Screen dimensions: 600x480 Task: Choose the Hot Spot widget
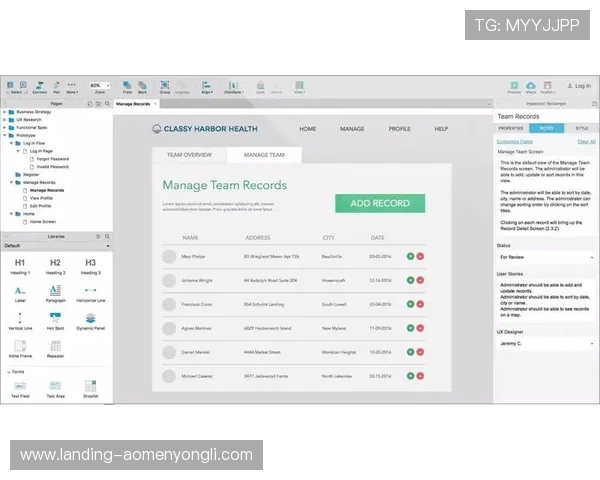point(54,318)
